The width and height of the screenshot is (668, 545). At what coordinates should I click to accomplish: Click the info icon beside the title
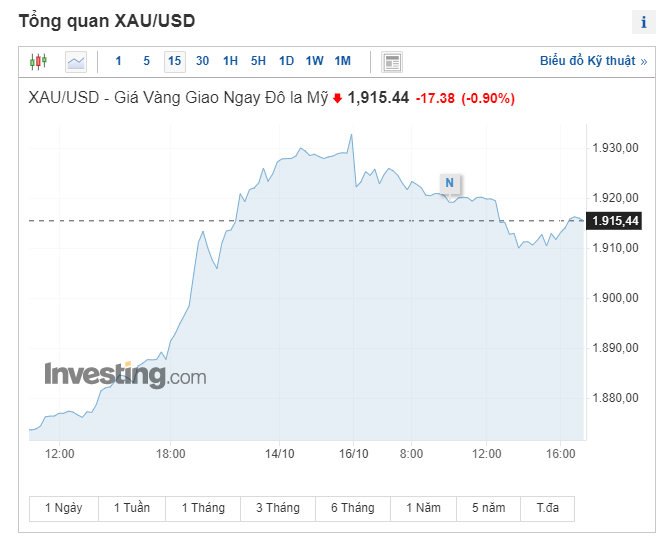tap(644, 22)
